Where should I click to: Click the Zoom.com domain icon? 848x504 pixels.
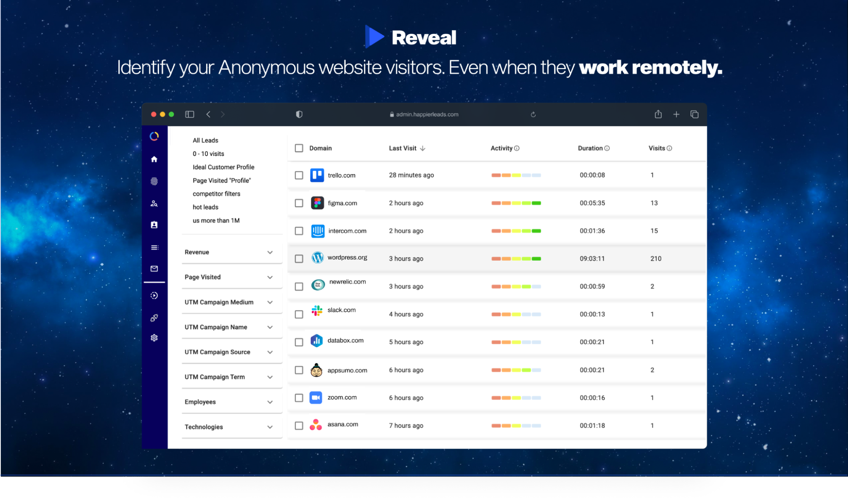[318, 398]
